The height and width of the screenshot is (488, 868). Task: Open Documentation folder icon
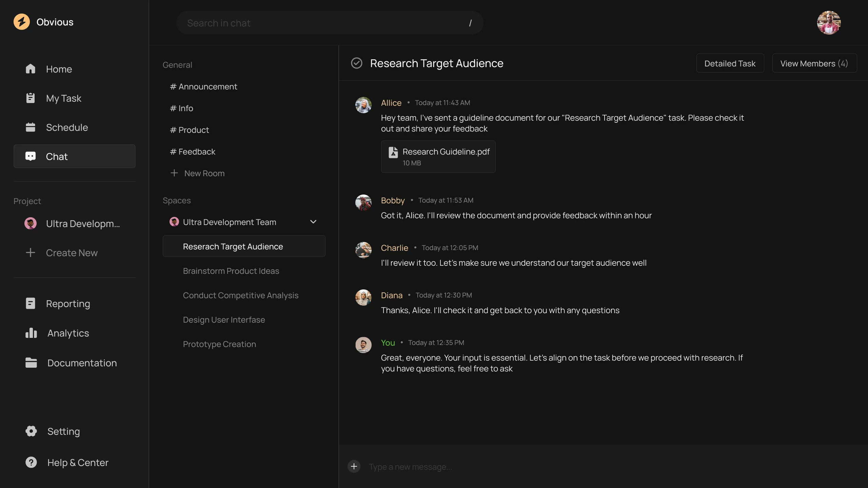31,363
